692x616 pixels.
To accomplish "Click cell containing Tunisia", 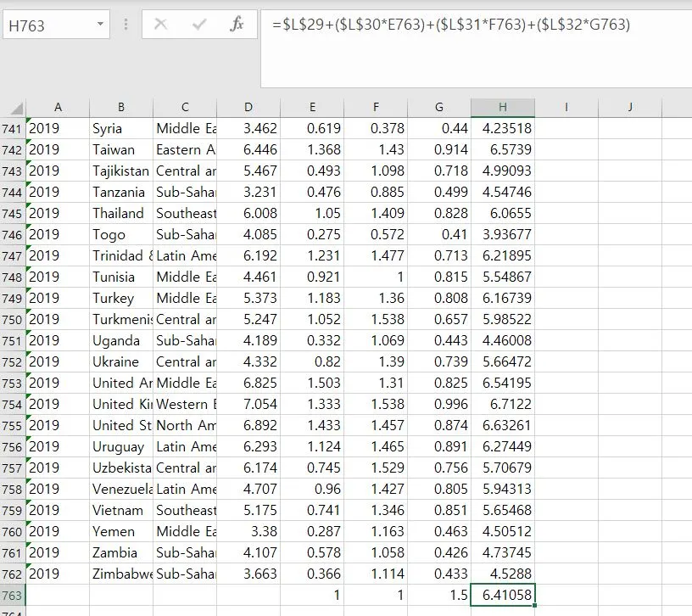I will [121, 277].
